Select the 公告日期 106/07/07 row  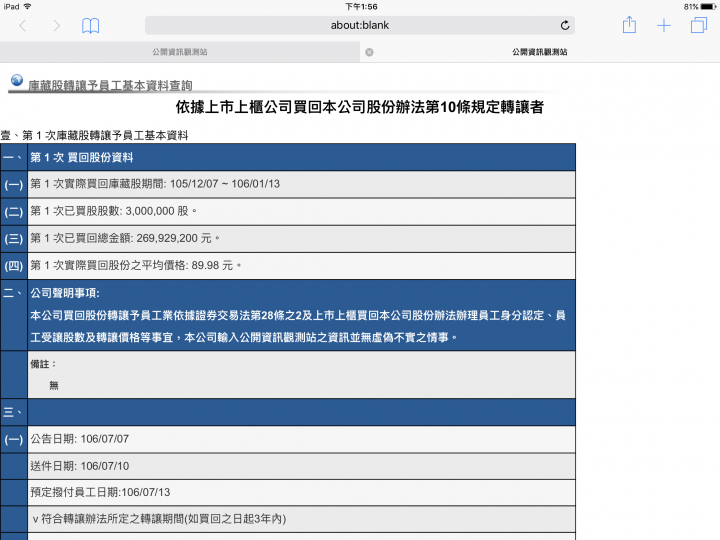[301, 439]
